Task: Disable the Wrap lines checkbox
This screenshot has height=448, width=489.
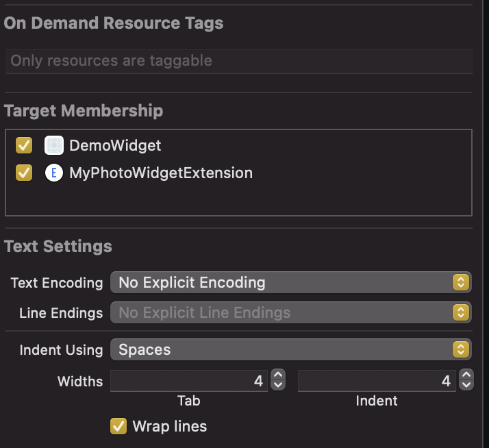Action: 118,426
